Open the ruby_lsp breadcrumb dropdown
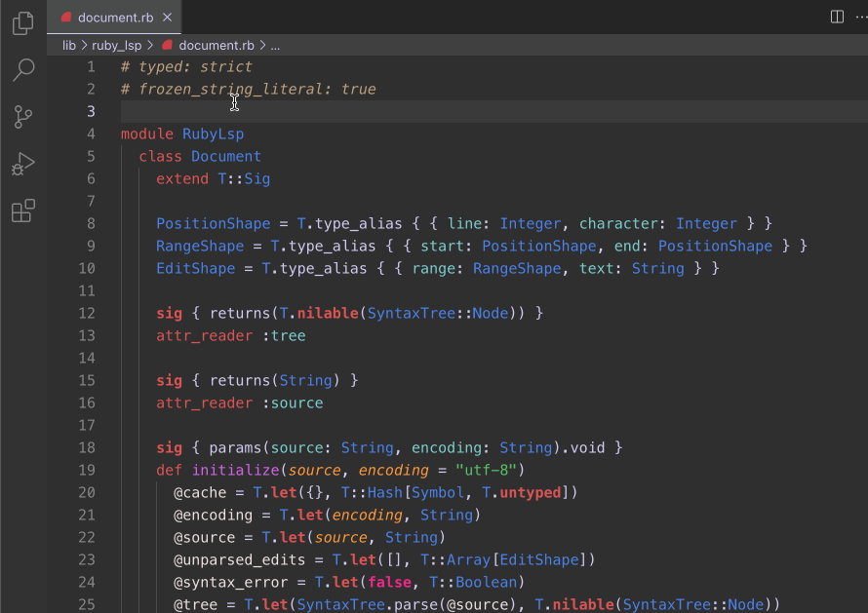The width and height of the screenshot is (868, 613). [115, 45]
